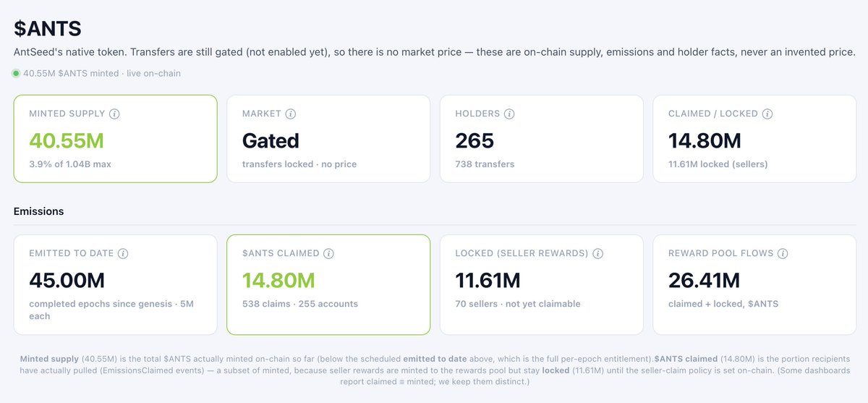
Task: Click info icon next to Claimed / Locked
Action: 767,114
